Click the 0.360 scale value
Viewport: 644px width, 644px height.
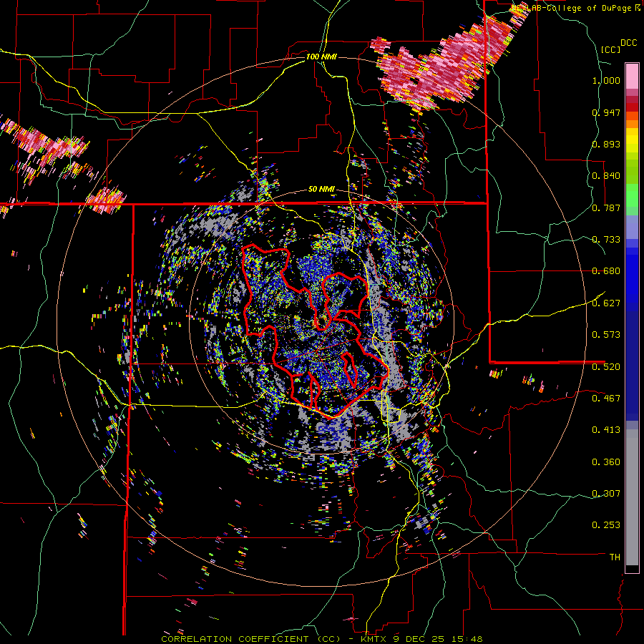tap(606, 462)
